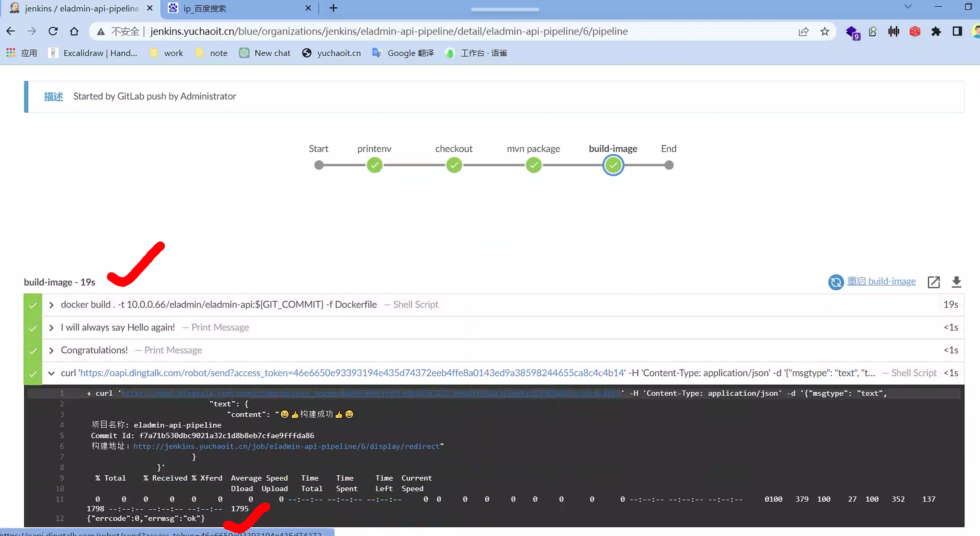Toggle the browser side panel icon
This screenshot has width=980, height=536.
pyautogui.click(x=957, y=31)
